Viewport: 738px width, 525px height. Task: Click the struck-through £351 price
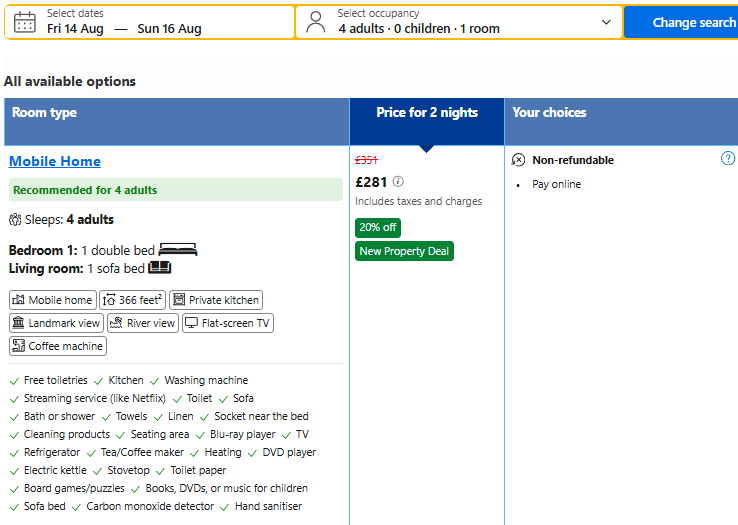click(367, 160)
